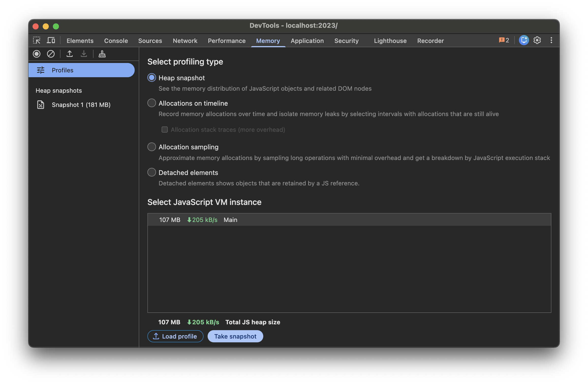The image size is (588, 385).
Task: Click the Take snapshot button
Action: point(235,336)
